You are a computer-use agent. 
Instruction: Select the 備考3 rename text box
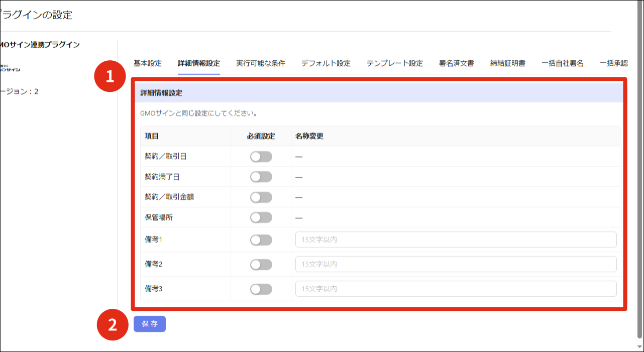[456, 289]
